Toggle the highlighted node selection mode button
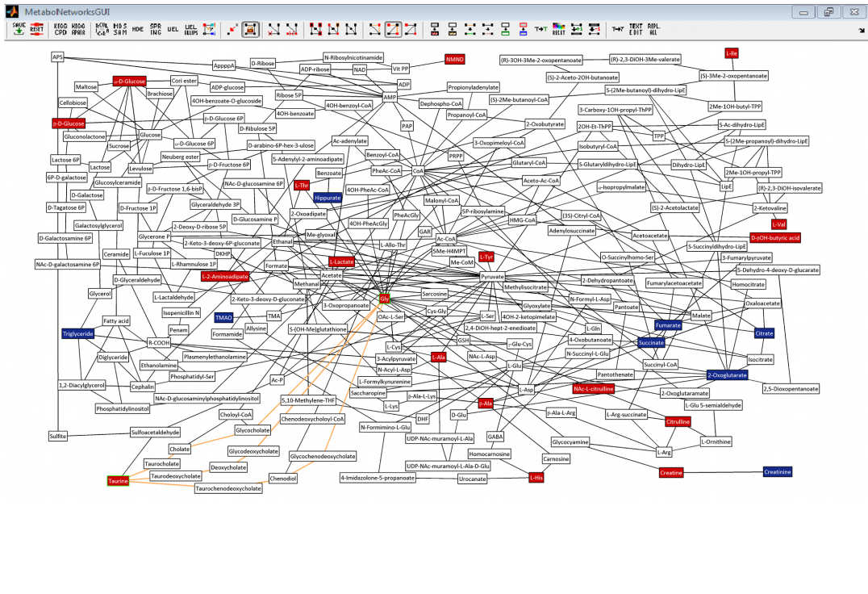Image resolution: width=868 pixels, height=594 pixels. click(250, 29)
